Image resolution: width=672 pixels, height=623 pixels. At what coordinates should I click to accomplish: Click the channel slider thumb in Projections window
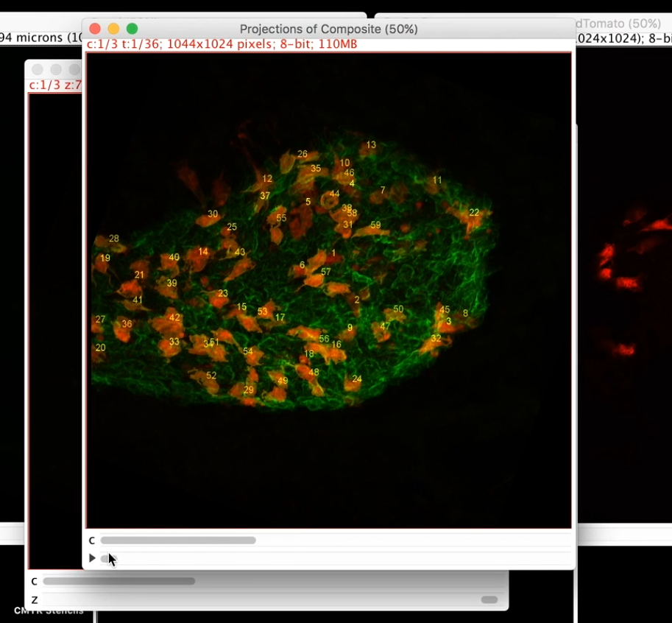coord(178,541)
